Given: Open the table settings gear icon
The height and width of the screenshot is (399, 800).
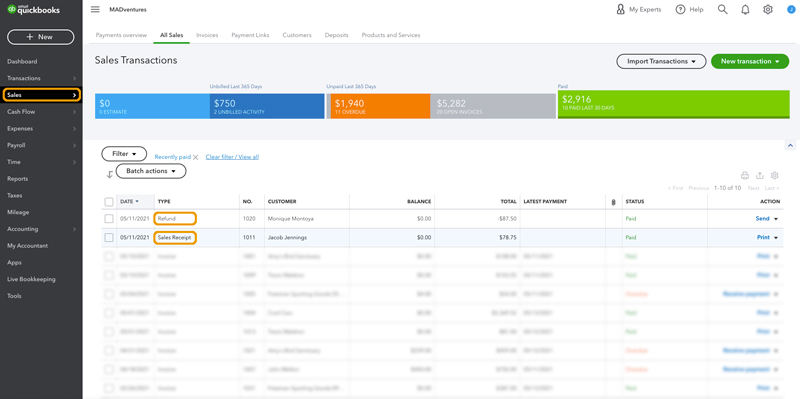Looking at the screenshot, I should [x=774, y=176].
